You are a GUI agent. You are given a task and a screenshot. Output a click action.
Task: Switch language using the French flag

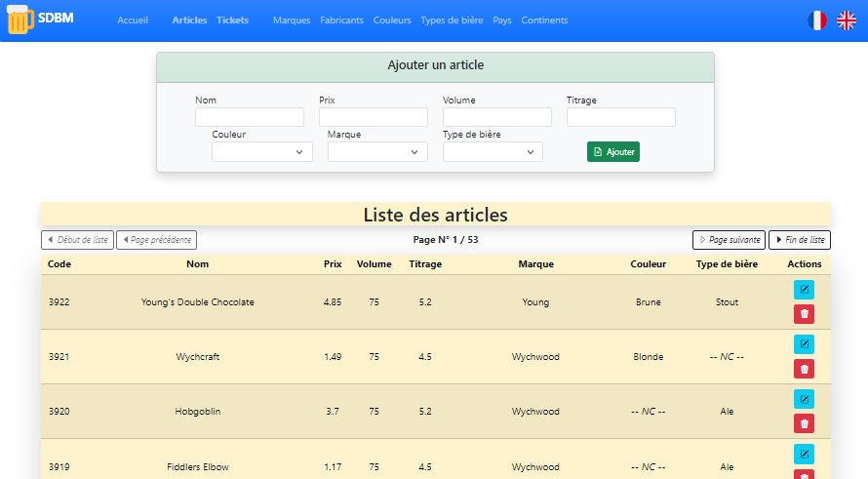(816, 20)
